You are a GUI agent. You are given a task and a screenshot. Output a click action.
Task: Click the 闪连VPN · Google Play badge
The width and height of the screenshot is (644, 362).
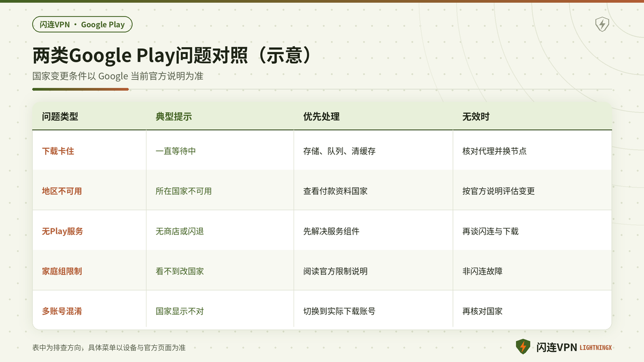coord(82,24)
